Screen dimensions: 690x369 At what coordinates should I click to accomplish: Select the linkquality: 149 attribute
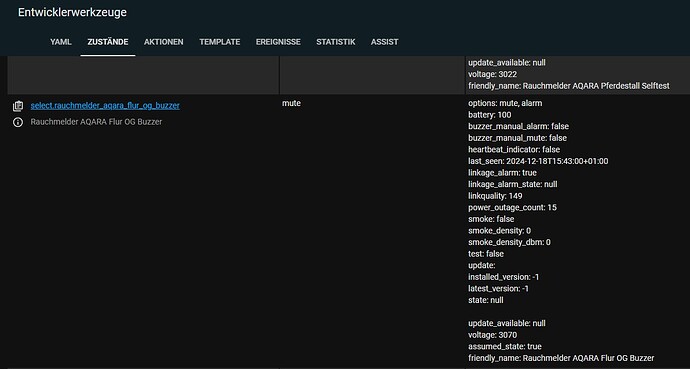tap(495, 196)
